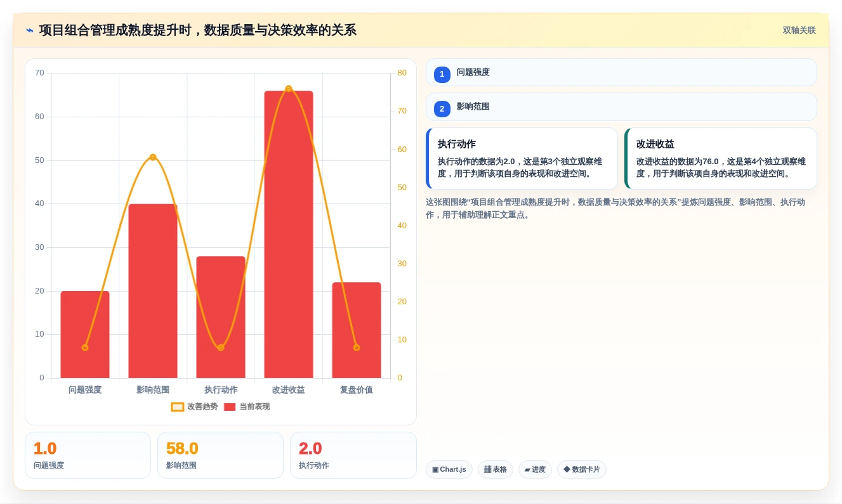Click the 改进收益 x-axis label

(x=289, y=390)
